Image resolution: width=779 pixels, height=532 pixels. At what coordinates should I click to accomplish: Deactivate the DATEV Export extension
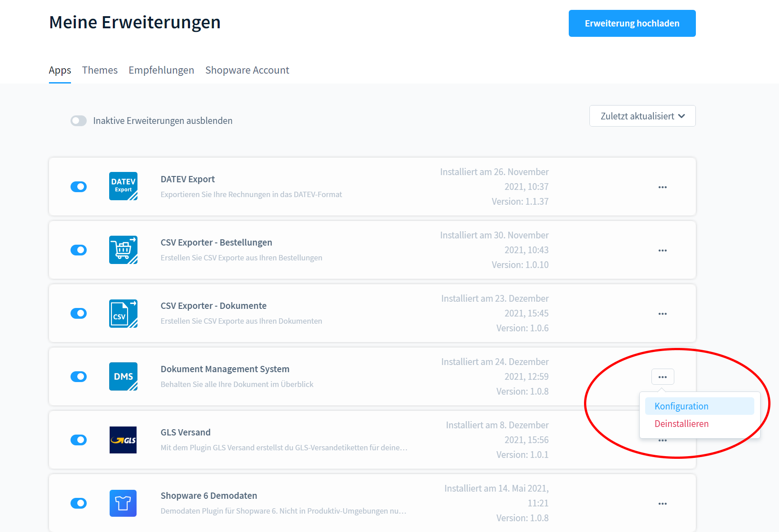pyautogui.click(x=79, y=187)
